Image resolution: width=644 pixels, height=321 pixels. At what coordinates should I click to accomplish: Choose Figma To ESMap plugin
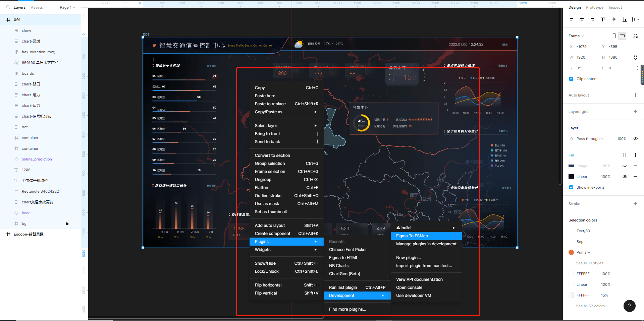[x=412, y=236]
